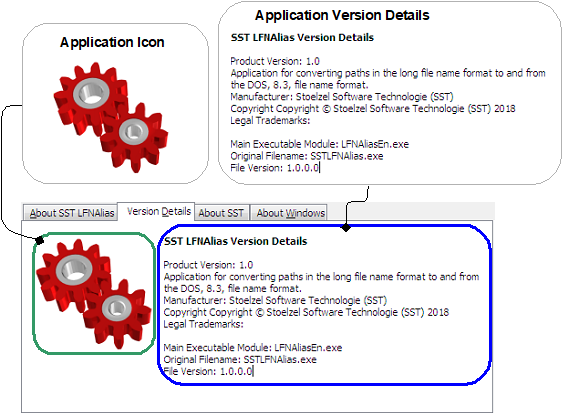Viewport: 563px width, 414px height.
Task: Open the About SST tab
Action: point(222,213)
